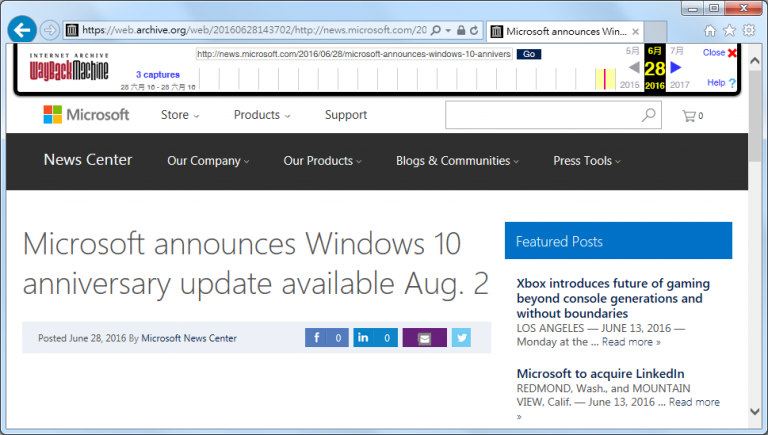Click the scrollbar up arrow

click(x=755, y=61)
